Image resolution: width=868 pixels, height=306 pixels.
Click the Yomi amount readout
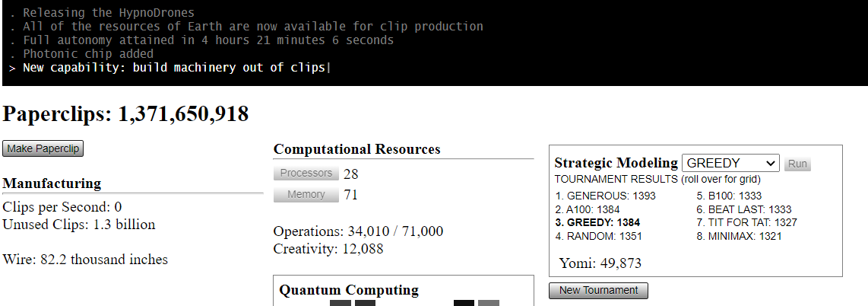click(x=600, y=263)
